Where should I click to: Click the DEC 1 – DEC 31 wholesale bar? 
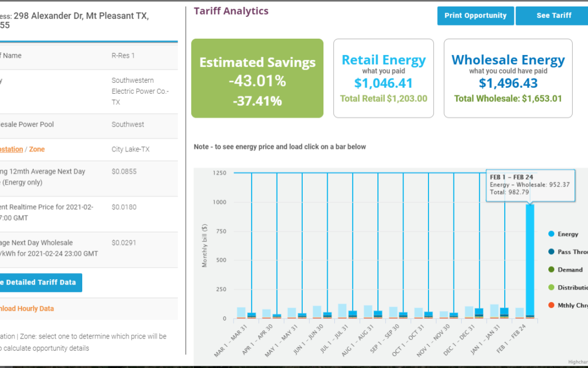click(x=479, y=313)
